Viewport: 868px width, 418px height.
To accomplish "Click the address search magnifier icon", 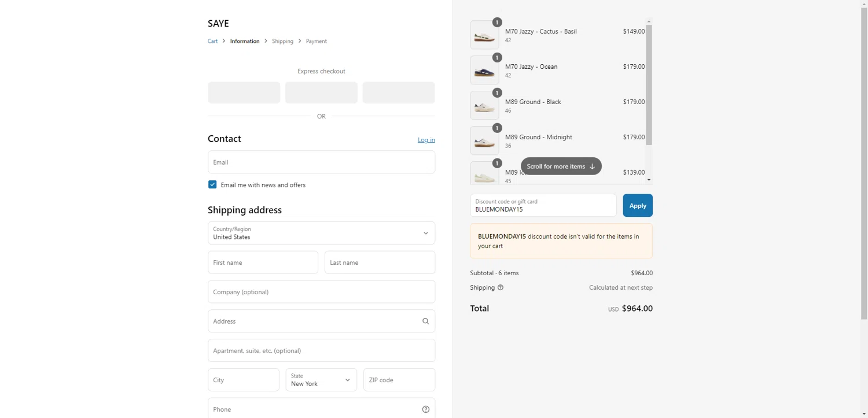I will coord(425,321).
